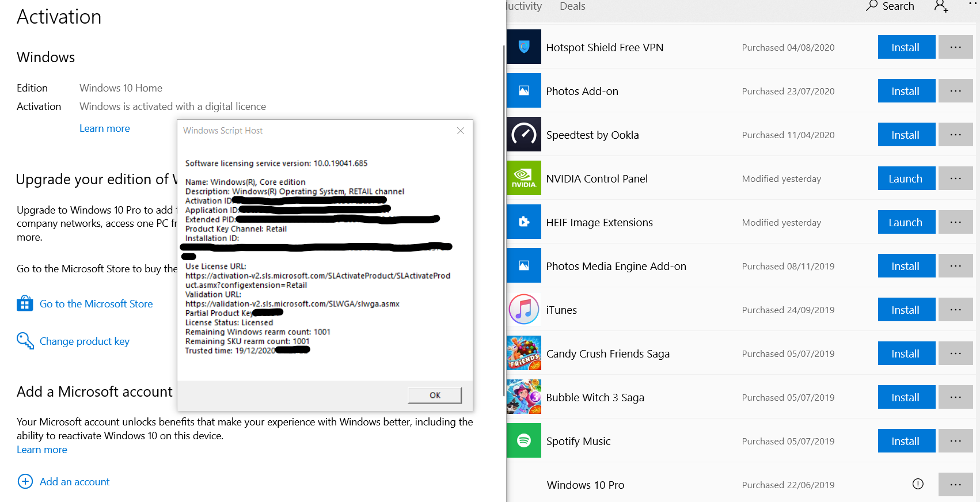The width and height of the screenshot is (980, 502).
Task: Install Bubble Witch 3 Saga
Action: (906, 397)
